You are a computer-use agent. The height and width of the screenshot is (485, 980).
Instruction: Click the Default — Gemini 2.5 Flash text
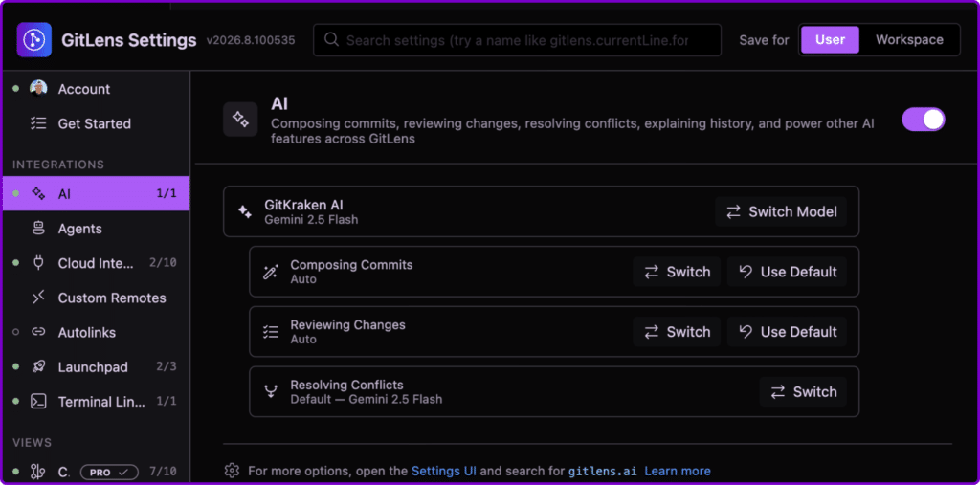[367, 399]
